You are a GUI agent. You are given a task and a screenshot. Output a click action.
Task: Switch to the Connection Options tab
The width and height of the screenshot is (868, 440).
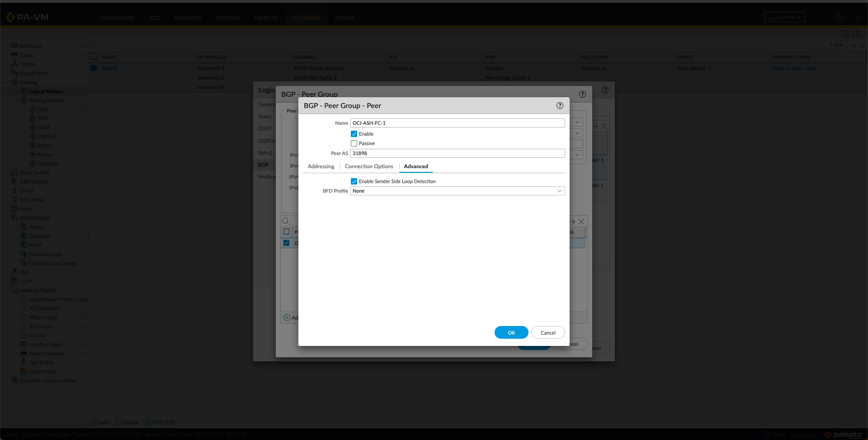[369, 166]
